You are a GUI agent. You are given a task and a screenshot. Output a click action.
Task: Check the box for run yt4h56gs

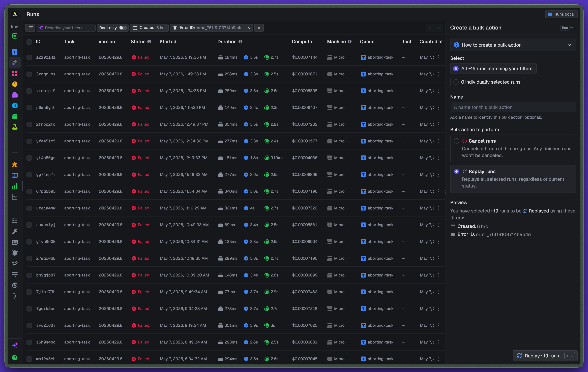29,158
